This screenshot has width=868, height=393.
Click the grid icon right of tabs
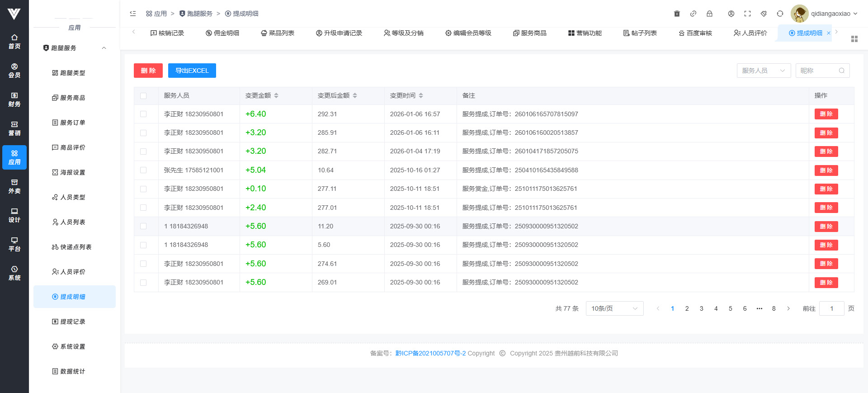pyautogui.click(x=854, y=39)
